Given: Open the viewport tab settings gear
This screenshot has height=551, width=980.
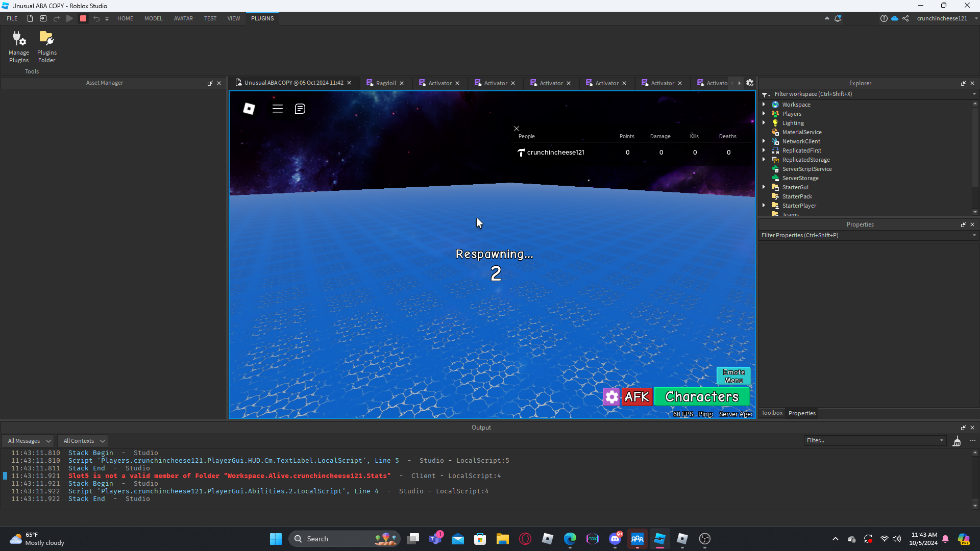Looking at the screenshot, I should click(x=750, y=83).
